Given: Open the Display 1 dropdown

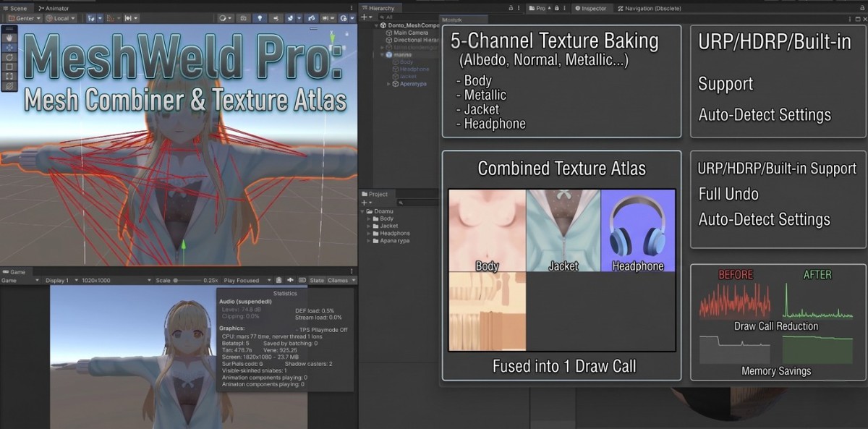Looking at the screenshot, I should (x=61, y=280).
